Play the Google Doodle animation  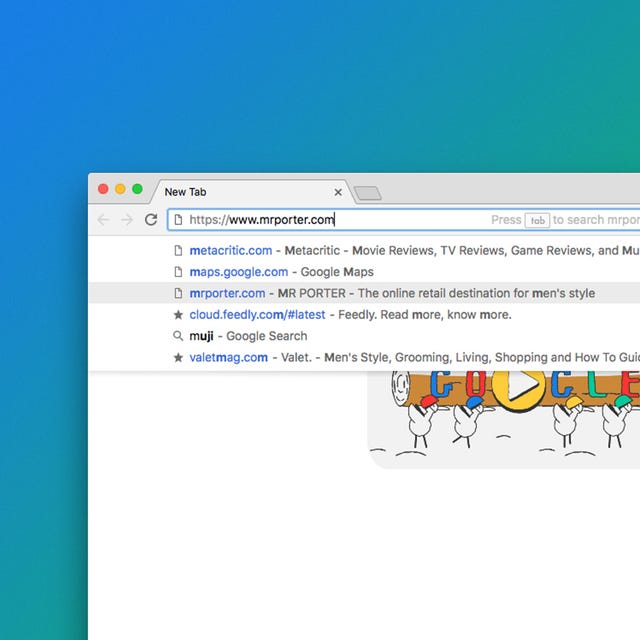(x=518, y=386)
